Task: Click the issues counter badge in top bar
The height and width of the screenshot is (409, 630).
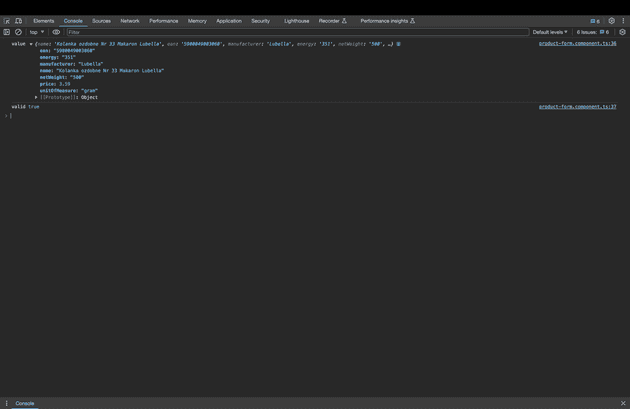Action: coord(595,21)
